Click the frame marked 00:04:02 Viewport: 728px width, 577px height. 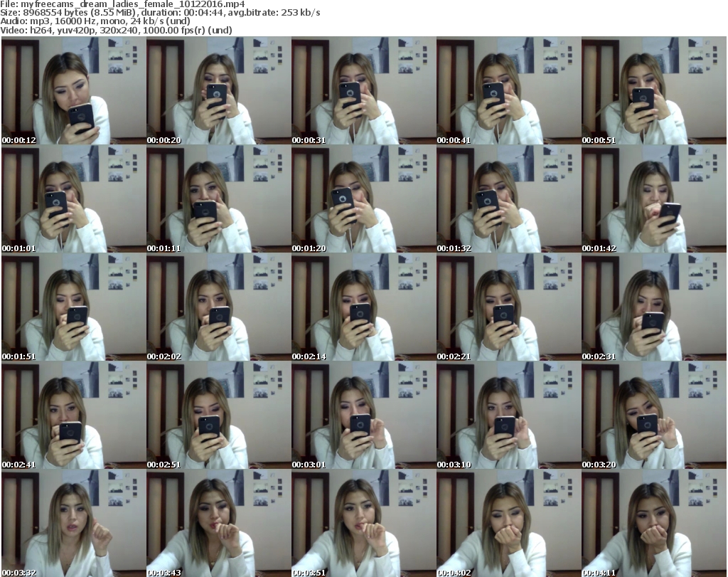click(508, 524)
